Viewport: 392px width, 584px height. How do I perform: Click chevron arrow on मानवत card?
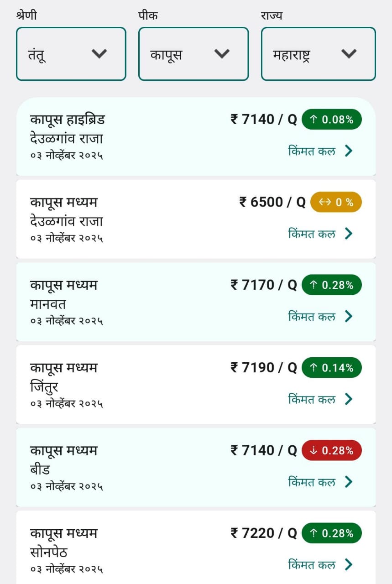349,316
